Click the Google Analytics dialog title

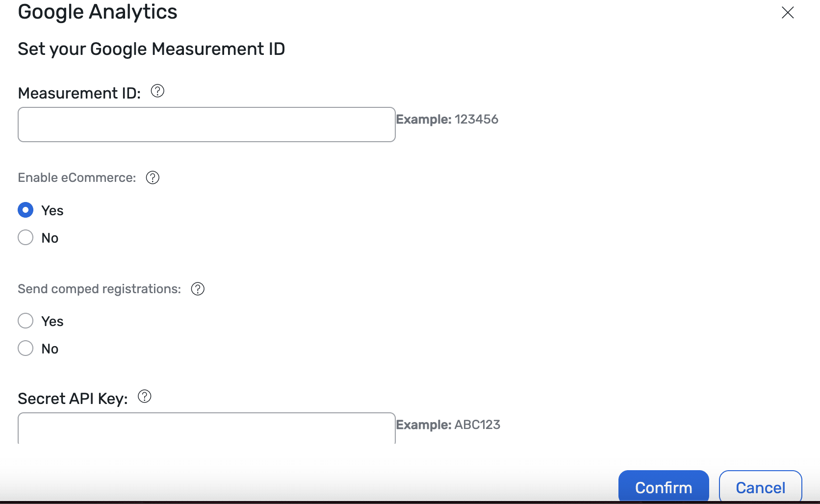coord(97,12)
